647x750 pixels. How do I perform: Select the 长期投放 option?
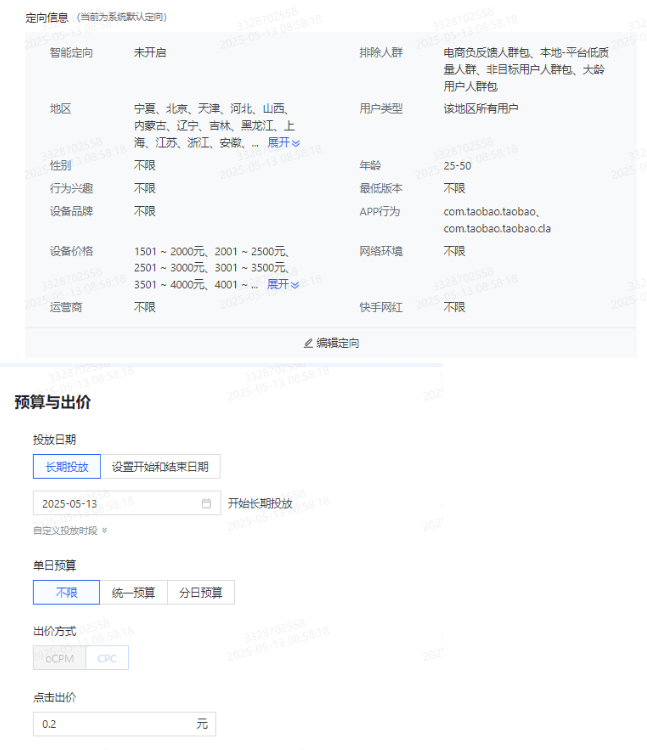(67, 467)
